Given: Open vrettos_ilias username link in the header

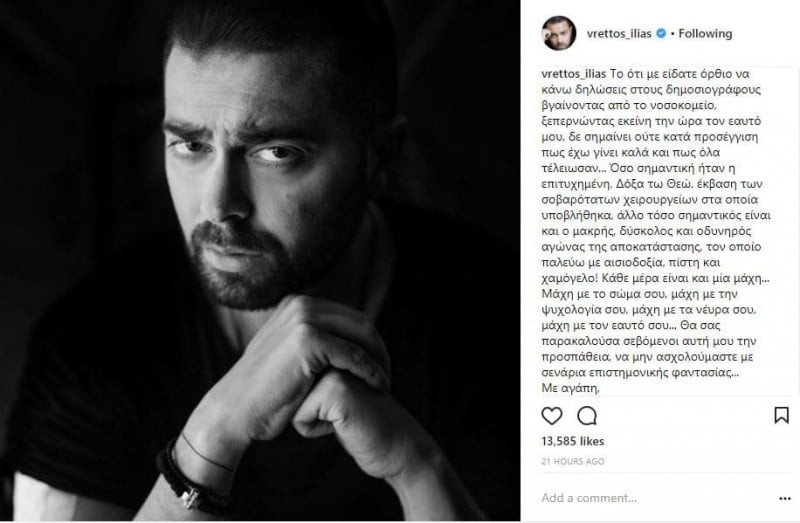Looking at the screenshot, I should 619,34.
